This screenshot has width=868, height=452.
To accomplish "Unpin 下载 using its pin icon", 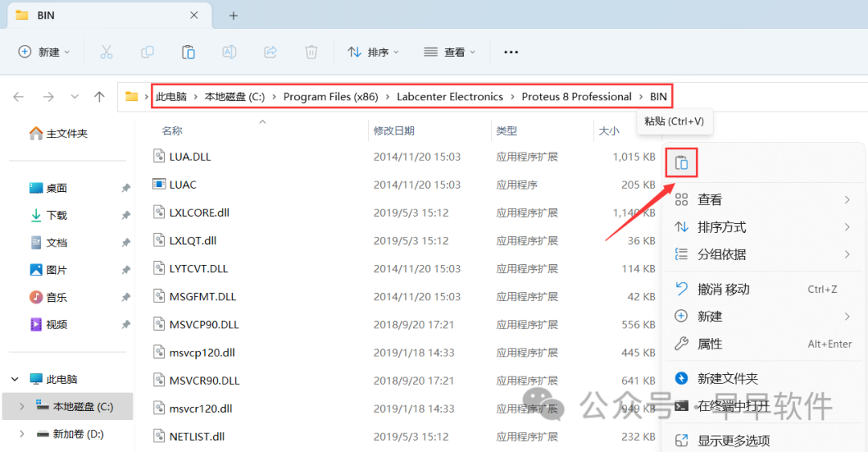I will pos(126,215).
